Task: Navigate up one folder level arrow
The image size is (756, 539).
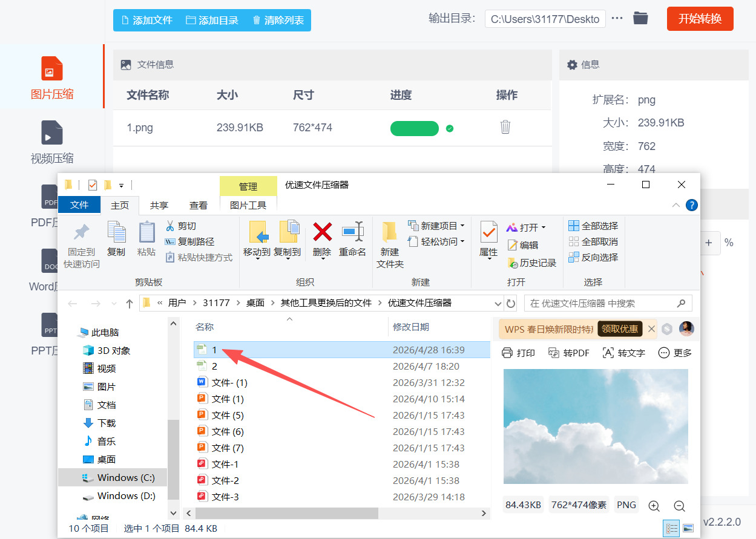Action: (x=129, y=303)
